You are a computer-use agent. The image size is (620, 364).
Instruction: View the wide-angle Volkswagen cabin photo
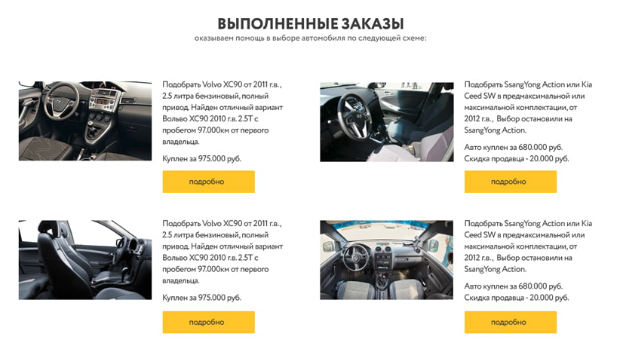(x=387, y=260)
